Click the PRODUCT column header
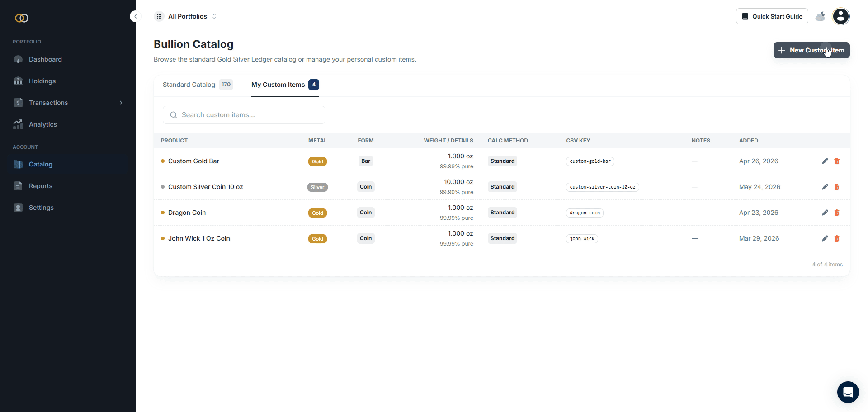The image size is (868, 412). 174,141
